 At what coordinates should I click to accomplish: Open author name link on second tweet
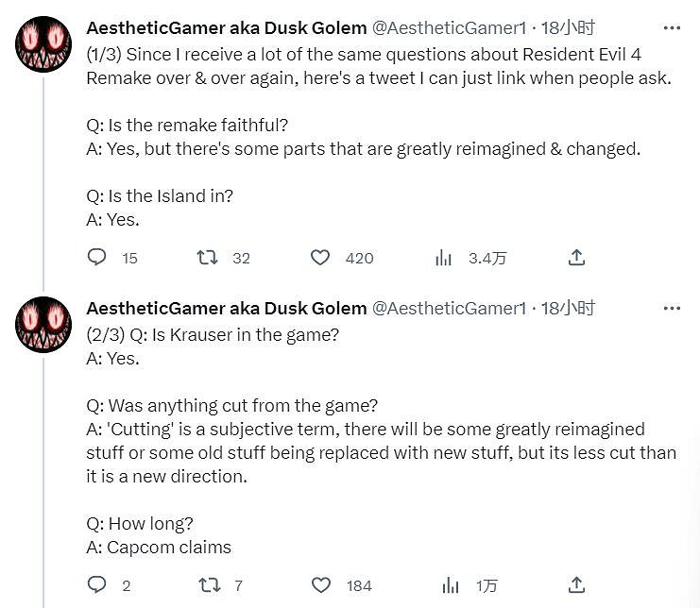coord(226,308)
